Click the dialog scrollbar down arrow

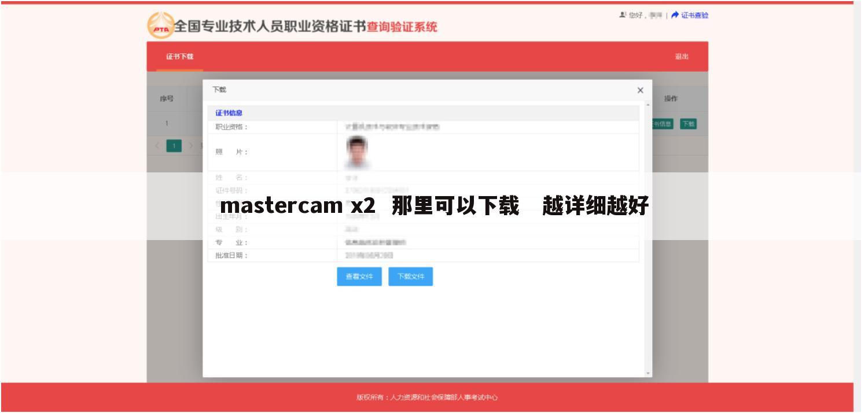click(648, 374)
